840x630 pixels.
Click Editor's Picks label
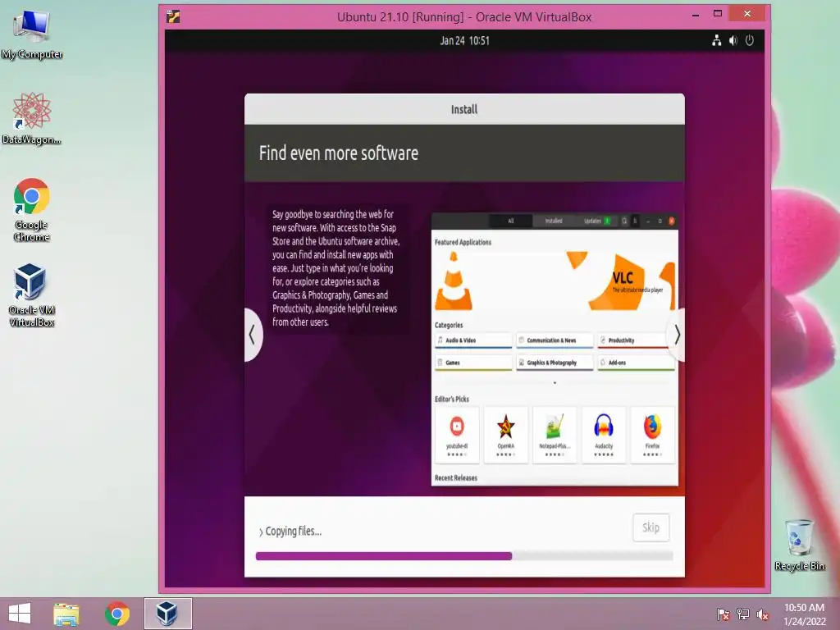[452, 399]
